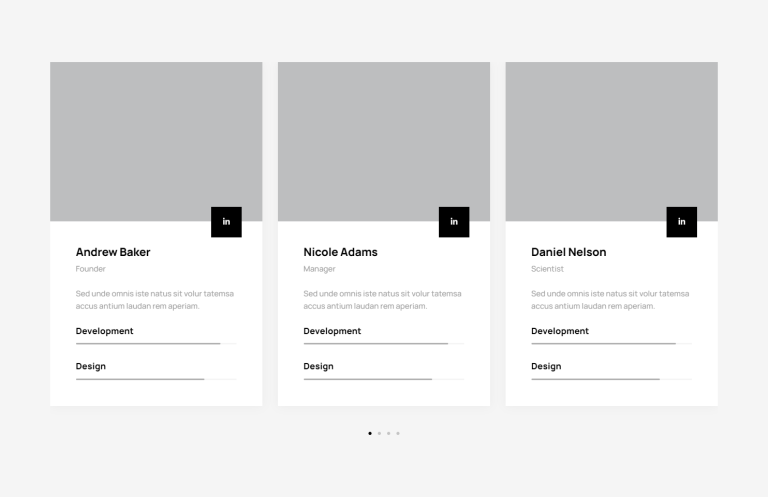The image size is (768, 497).
Task: Open Daniel Nelson's LinkedIn icon
Action: point(682,222)
